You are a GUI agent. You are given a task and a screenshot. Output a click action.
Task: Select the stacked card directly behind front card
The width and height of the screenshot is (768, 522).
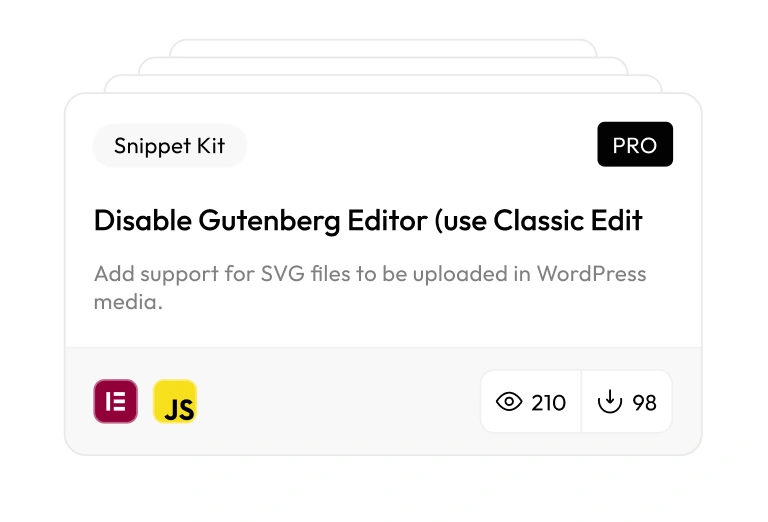click(383, 84)
